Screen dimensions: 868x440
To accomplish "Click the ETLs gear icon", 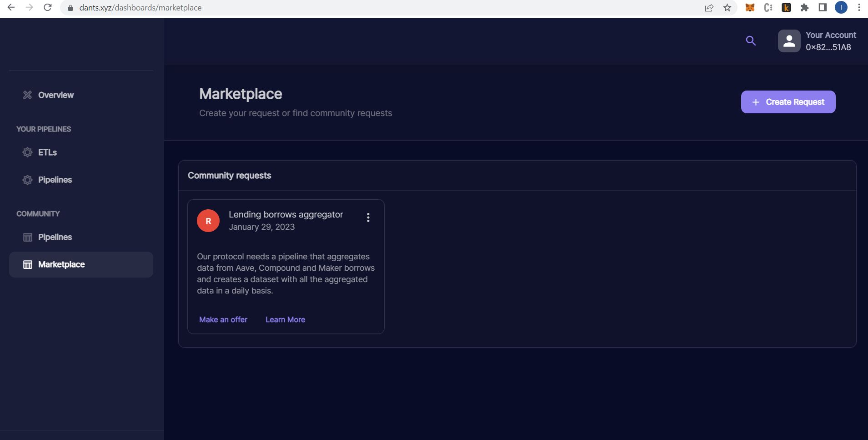I will tap(28, 152).
